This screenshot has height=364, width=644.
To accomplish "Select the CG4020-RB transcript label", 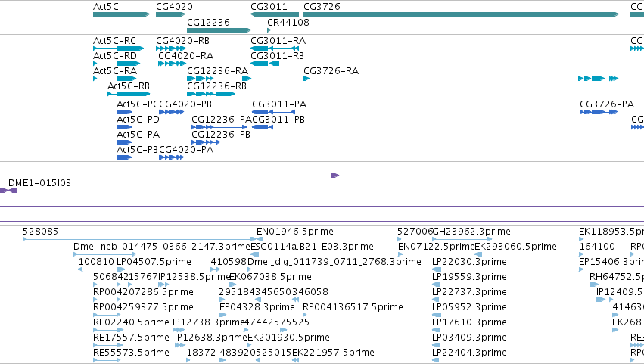I will [x=183, y=41].
